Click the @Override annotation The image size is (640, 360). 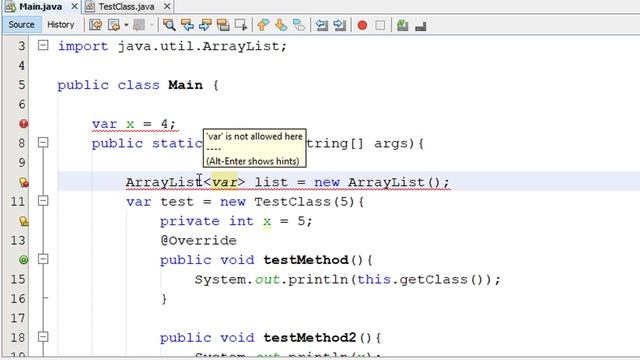198,240
